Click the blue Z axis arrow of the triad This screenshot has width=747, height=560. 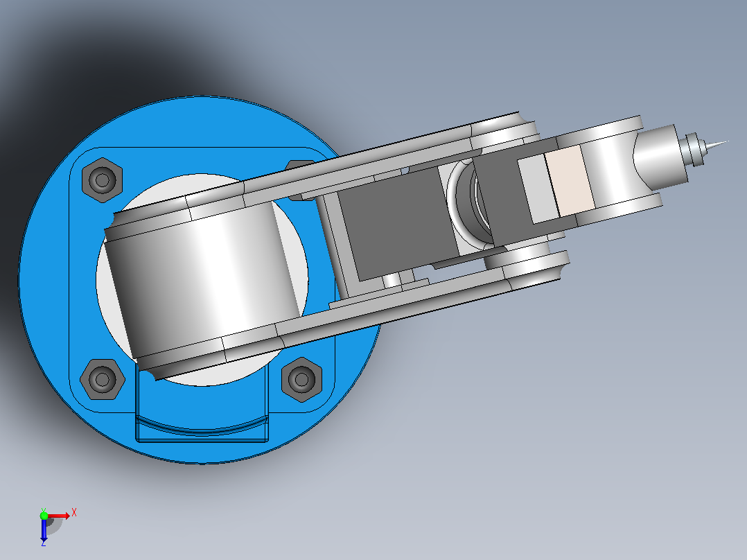pyautogui.click(x=44, y=530)
